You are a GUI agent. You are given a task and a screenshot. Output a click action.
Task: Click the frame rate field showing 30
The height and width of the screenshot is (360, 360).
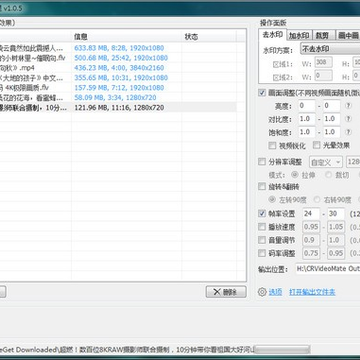pyautogui.click(x=336, y=214)
